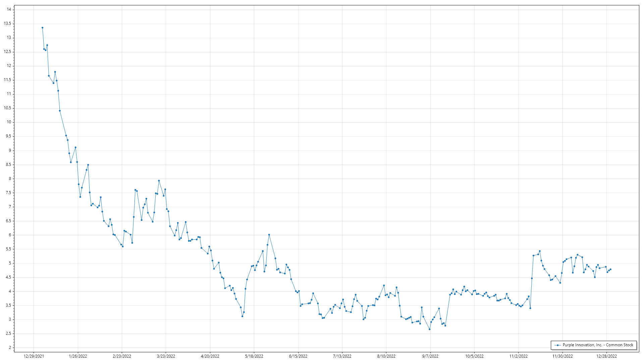
Task: Click the 12/29/2021 x-axis date label
Action: [34, 356]
